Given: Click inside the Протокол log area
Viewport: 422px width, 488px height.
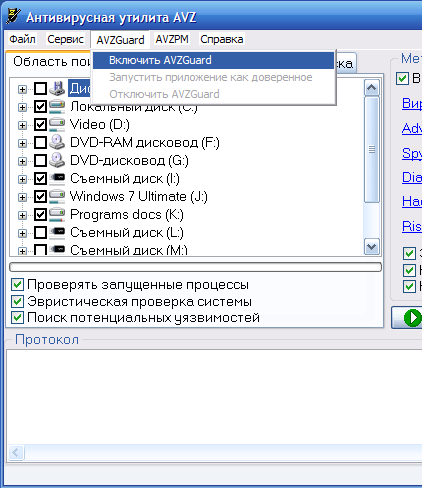Looking at the screenshot, I should pos(214,397).
